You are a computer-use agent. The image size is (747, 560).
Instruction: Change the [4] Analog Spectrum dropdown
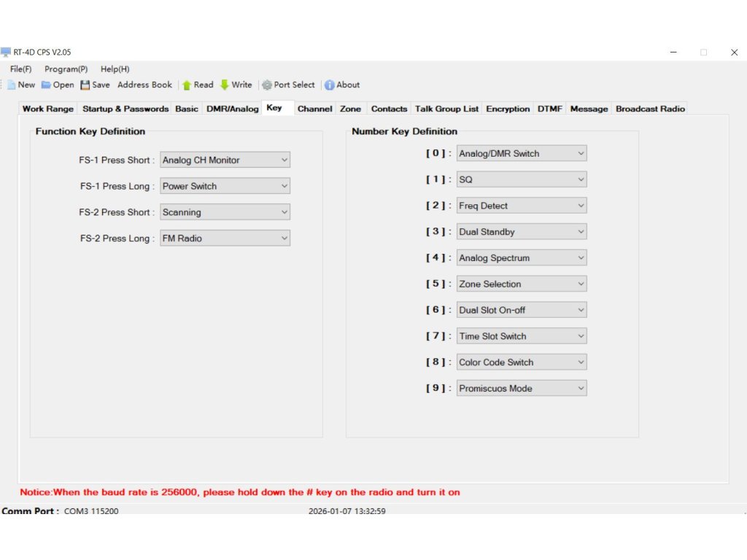tap(522, 258)
